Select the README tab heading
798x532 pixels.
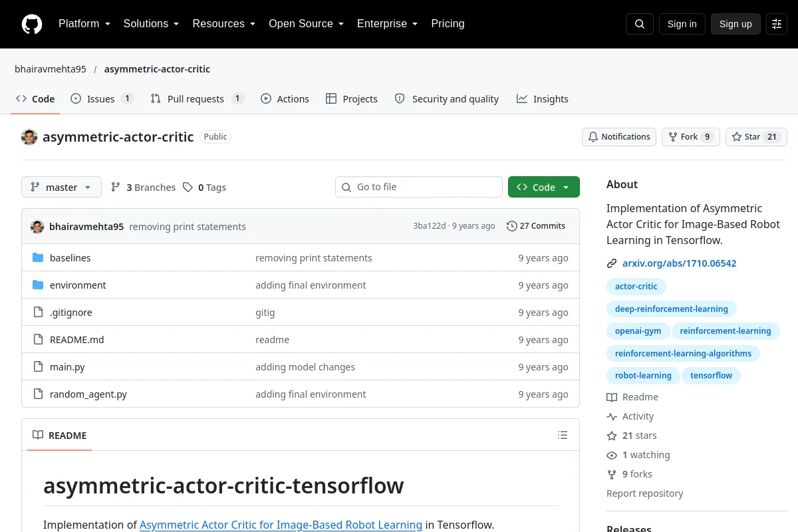tap(60, 436)
